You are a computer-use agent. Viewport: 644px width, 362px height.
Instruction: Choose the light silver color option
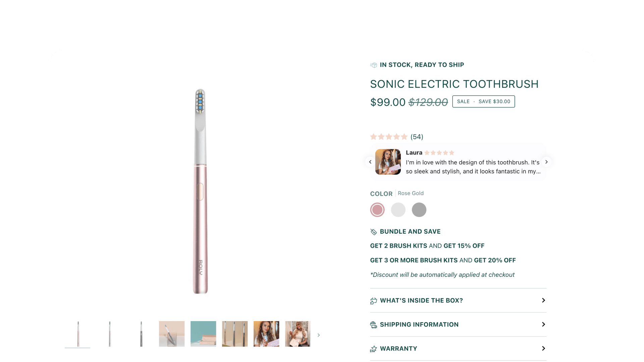pos(398,210)
